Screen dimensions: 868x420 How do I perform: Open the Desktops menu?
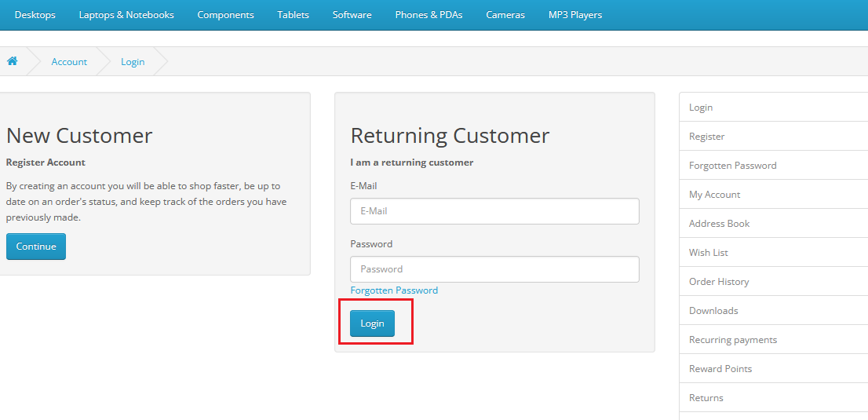click(35, 15)
